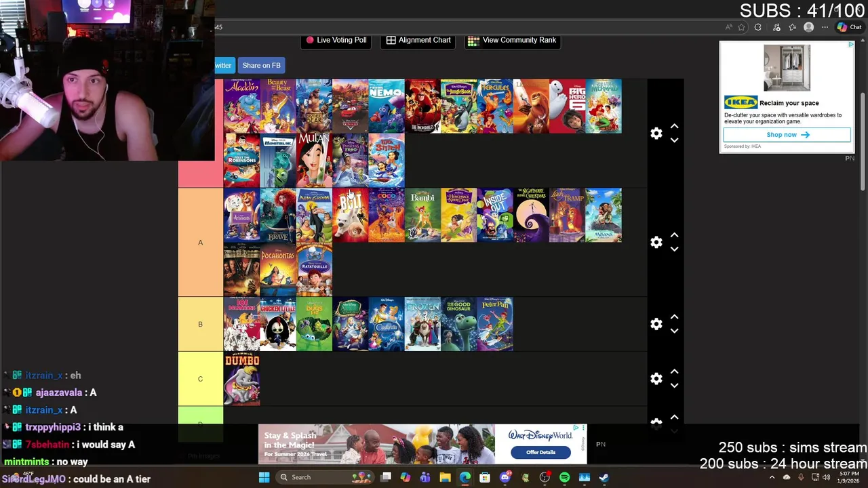The image size is (868, 488).
Task: Select the Frozen poster in B tier
Action: (x=422, y=324)
